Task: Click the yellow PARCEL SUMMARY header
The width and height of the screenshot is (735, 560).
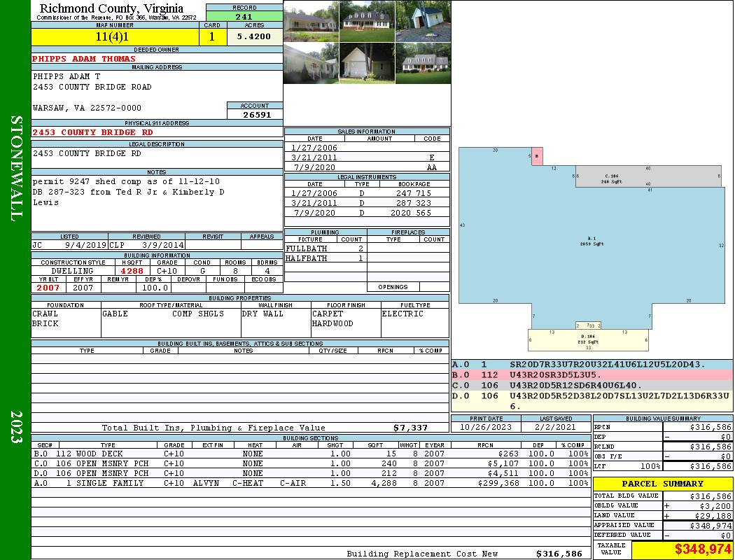Action: point(663,484)
